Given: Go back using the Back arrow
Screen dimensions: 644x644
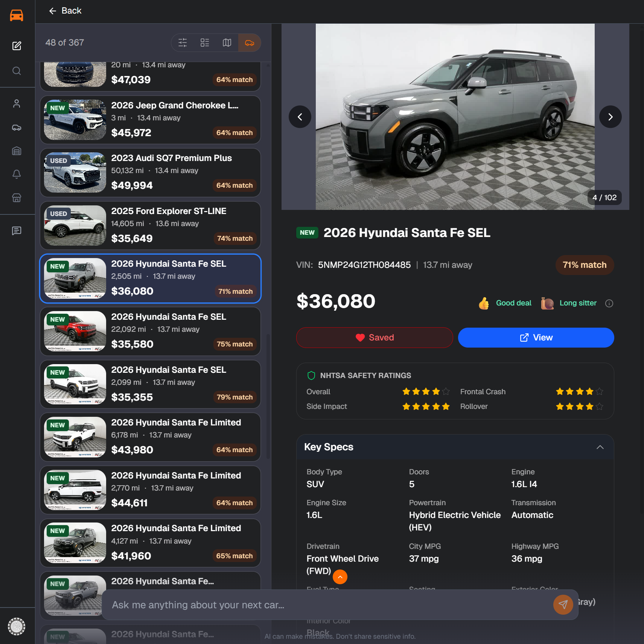Looking at the screenshot, I should [x=65, y=11].
